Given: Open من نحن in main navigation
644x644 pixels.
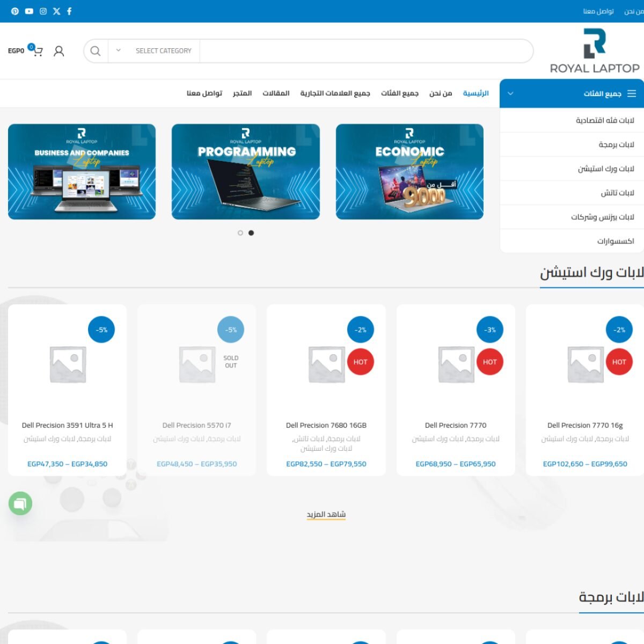Looking at the screenshot, I should 441,93.
